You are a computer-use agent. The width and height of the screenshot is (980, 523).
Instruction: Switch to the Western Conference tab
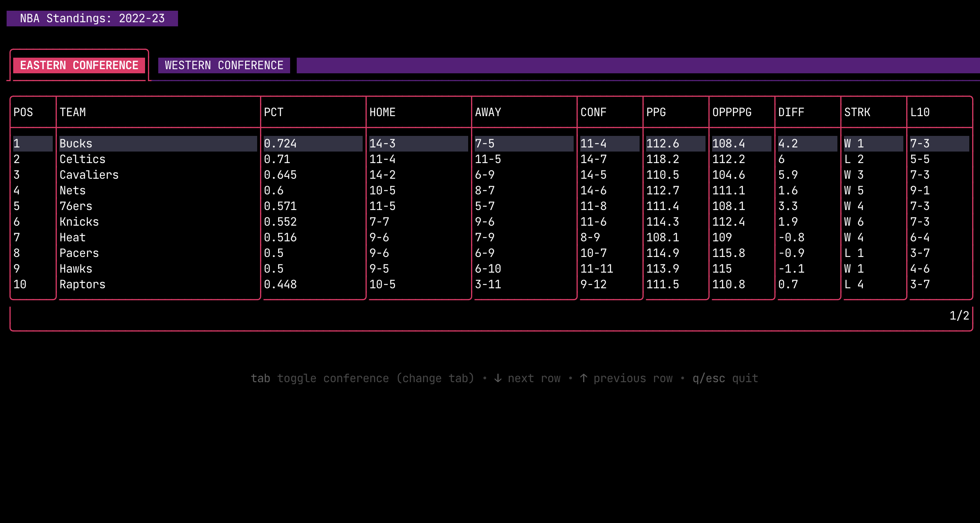(x=224, y=65)
